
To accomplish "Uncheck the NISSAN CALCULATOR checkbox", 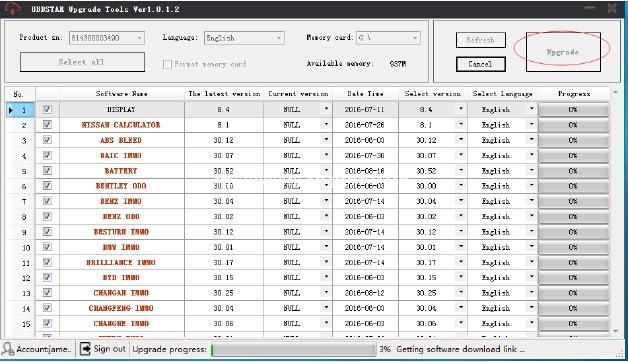I will 47,125.
